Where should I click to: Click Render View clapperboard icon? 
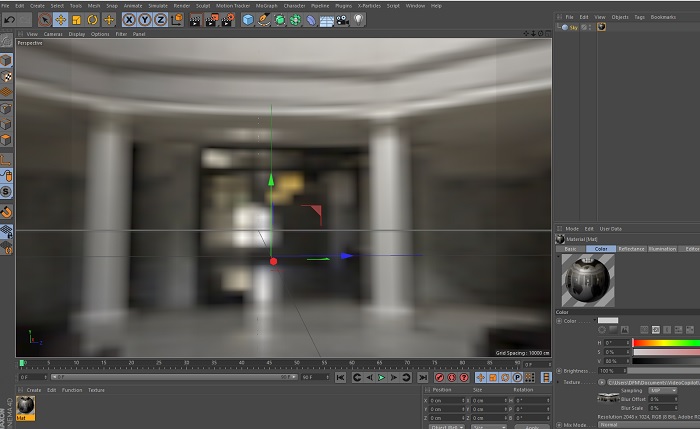click(195, 20)
